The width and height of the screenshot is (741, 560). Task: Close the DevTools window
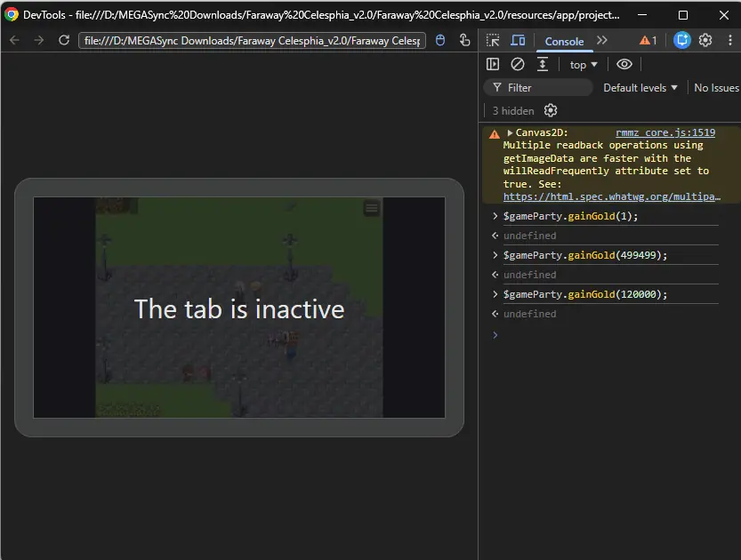(x=723, y=14)
